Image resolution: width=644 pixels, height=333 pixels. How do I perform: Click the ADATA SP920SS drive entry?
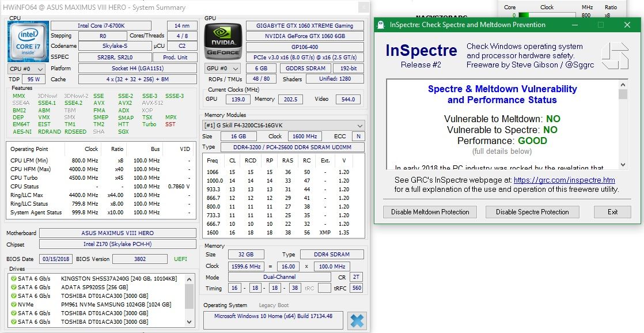coord(94,287)
